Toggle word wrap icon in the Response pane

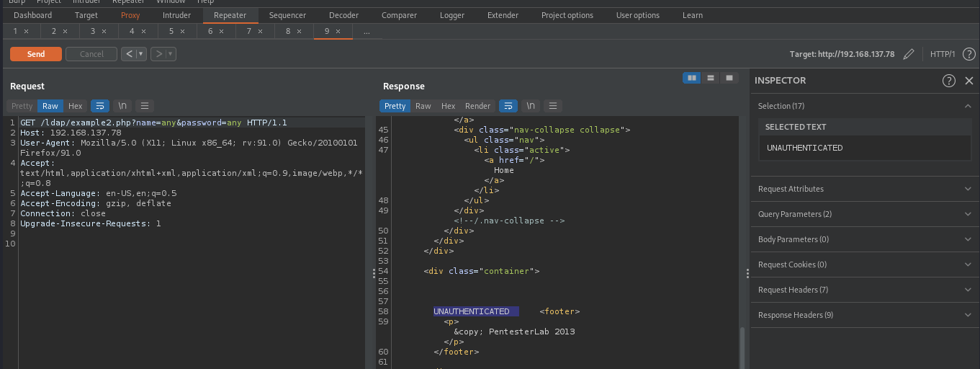click(x=508, y=106)
